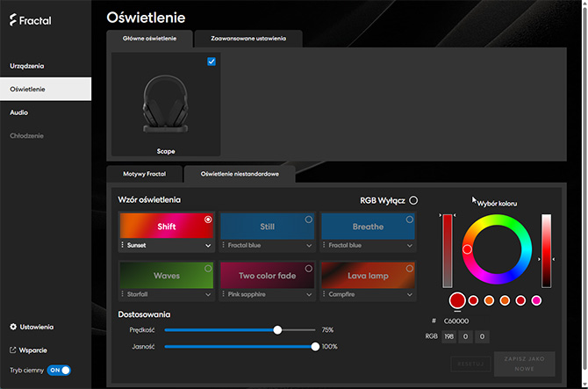588x389 pixels.
Task: Click the Wsparcie external link icon
Action: (13, 350)
